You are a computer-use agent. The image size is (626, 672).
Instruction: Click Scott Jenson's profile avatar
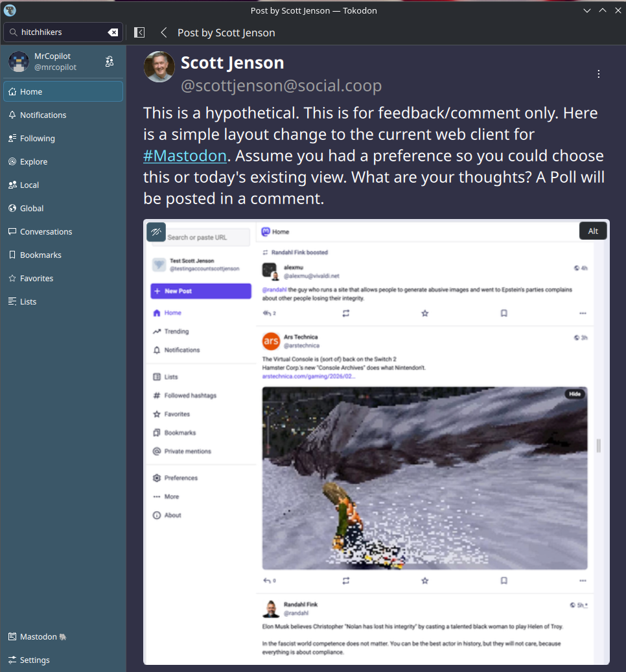tap(159, 67)
